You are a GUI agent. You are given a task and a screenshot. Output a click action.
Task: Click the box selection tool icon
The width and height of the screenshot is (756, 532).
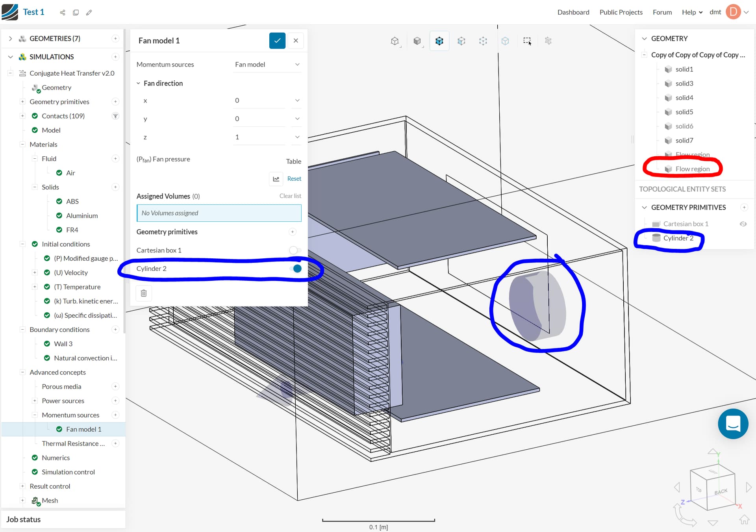pyautogui.click(x=527, y=41)
